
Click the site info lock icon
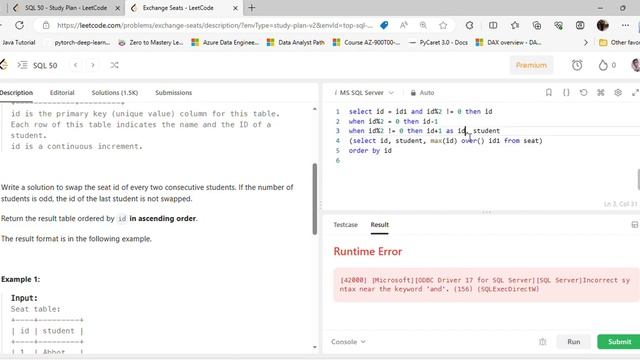point(46,25)
